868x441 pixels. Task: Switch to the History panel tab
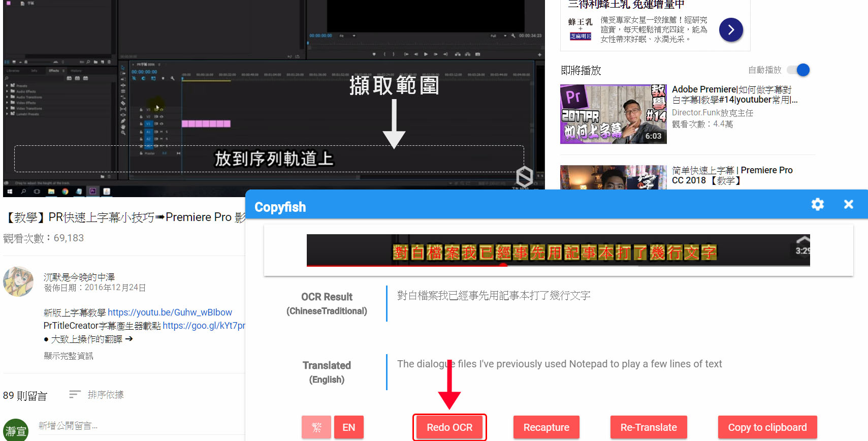(x=76, y=71)
